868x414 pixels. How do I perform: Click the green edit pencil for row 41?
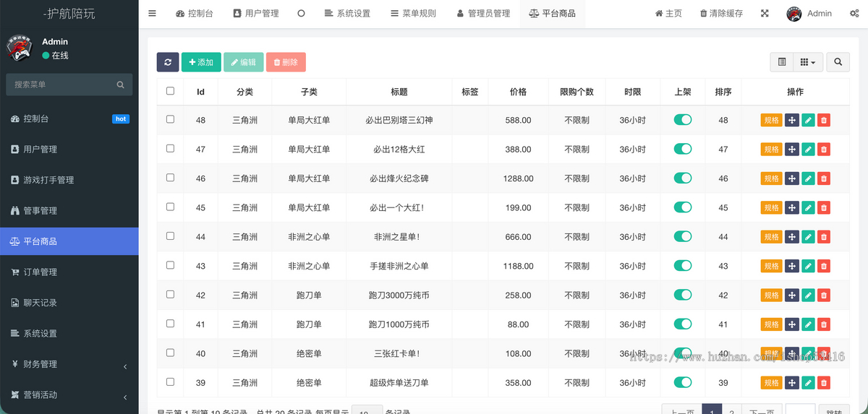(x=808, y=324)
